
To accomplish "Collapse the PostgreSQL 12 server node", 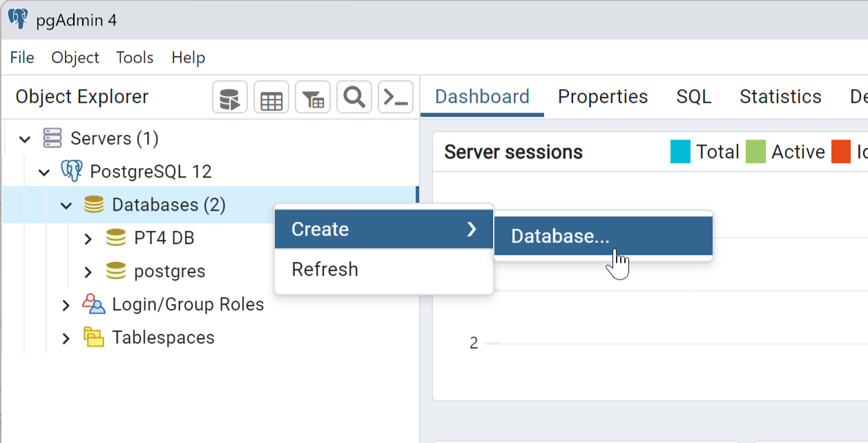I will [44, 172].
